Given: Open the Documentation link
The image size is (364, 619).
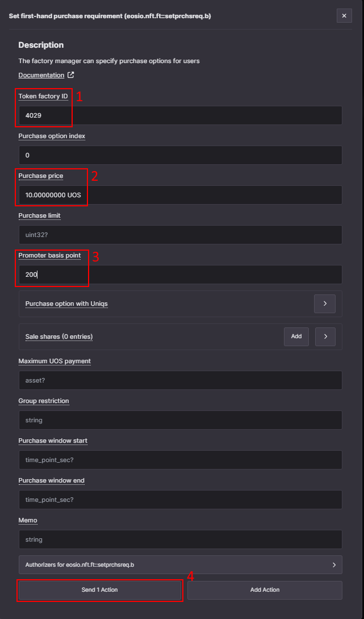Looking at the screenshot, I should tap(41, 75).
